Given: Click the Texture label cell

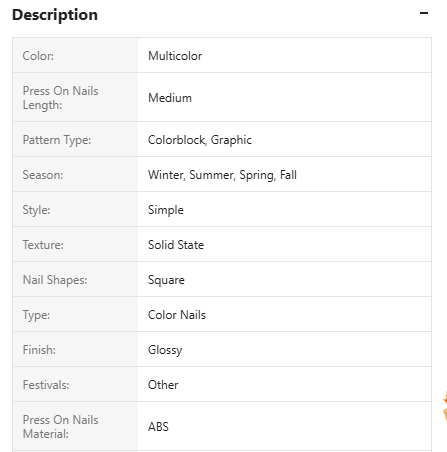Looking at the screenshot, I should (x=75, y=245).
